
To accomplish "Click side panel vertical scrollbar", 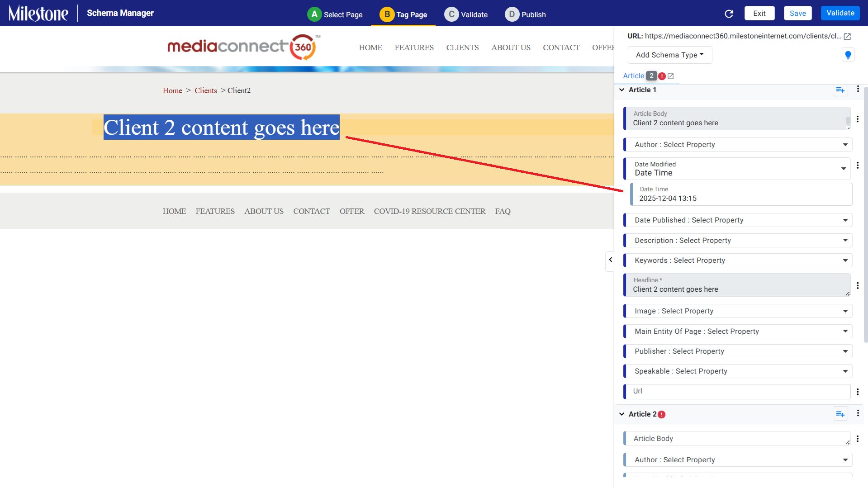I will tap(865, 215).
